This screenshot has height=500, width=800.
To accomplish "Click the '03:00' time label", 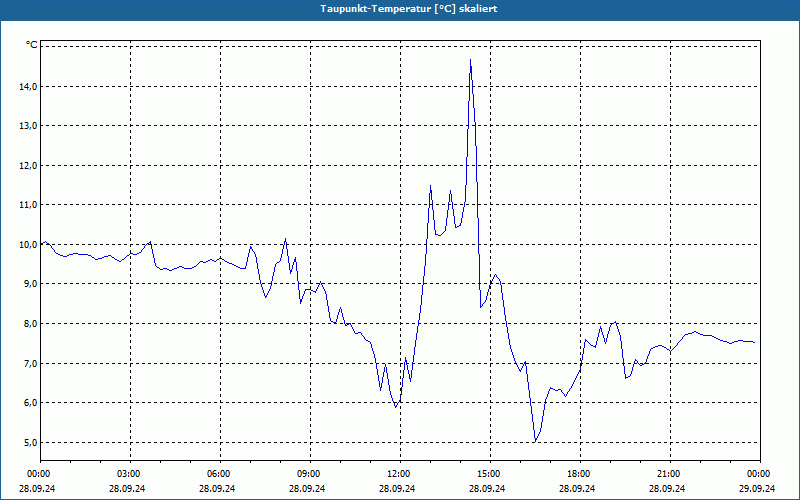I will tap(131, 474).
